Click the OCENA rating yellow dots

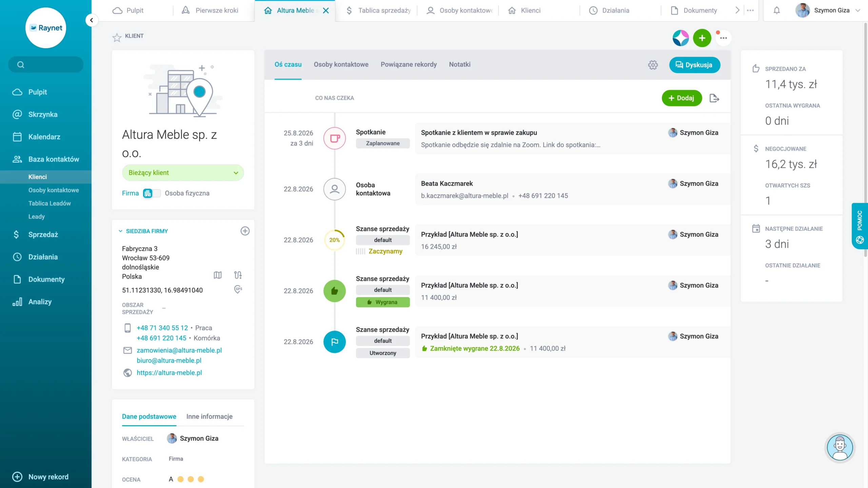point(191,479)
